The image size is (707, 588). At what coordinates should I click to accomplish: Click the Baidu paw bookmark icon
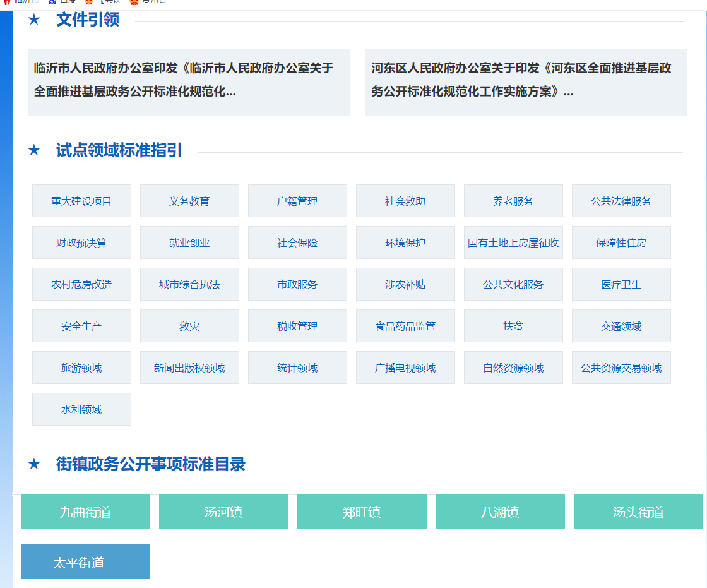tap(52, 2)
